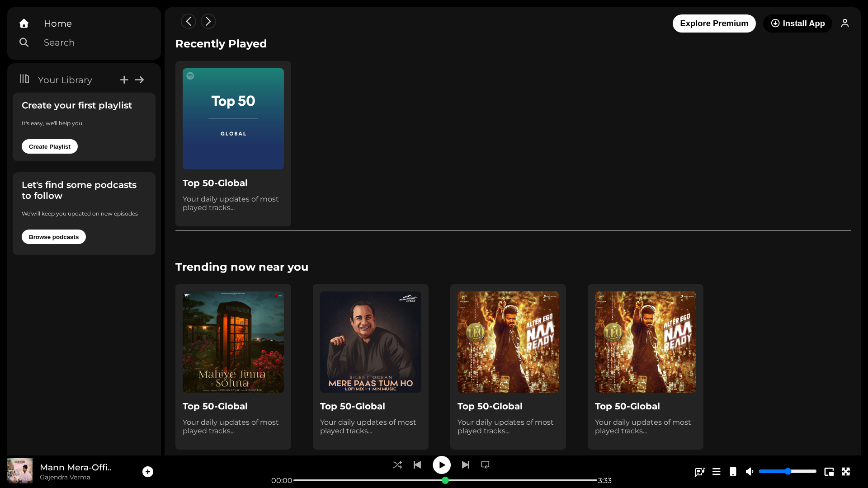Screen dimensions: 868x488
Task: Expand Your Library with arrow
Action: click(x=139, y=80)
